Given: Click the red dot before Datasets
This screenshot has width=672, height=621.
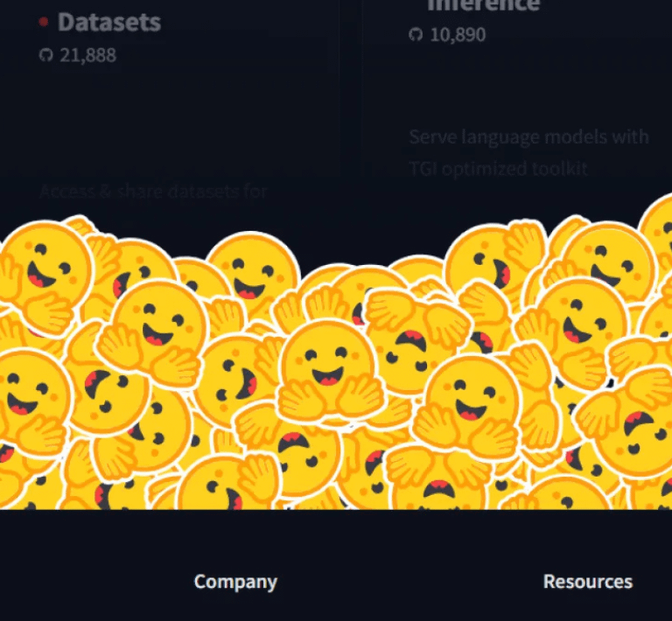Looking at the screenshot, I should tap(43, 21).
